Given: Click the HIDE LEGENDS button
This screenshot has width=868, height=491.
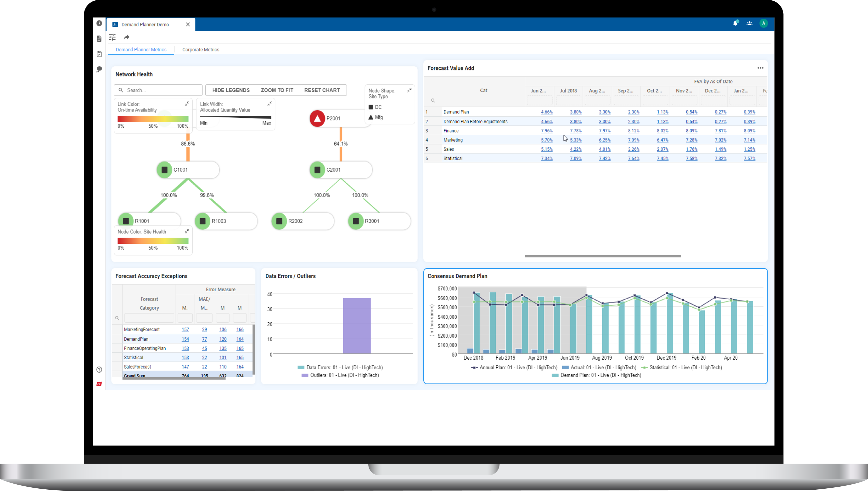Looking at the screenshot, I should point(231,90).
